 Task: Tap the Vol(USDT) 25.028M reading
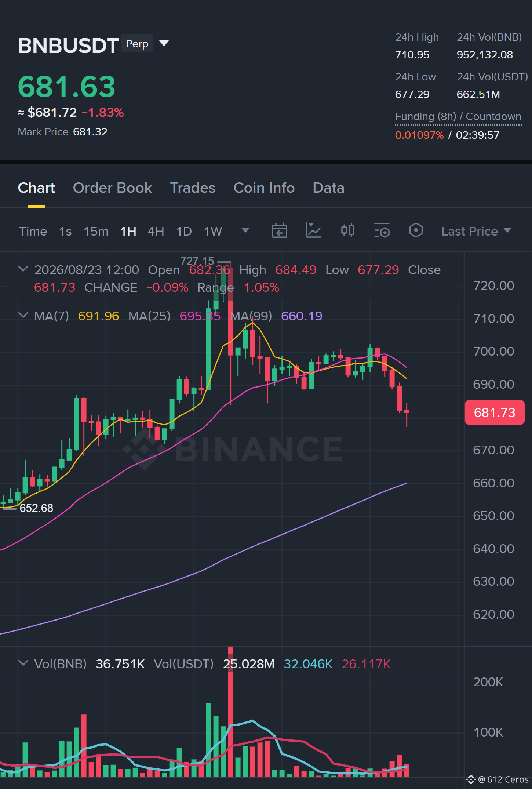click(x=249, y=664)
